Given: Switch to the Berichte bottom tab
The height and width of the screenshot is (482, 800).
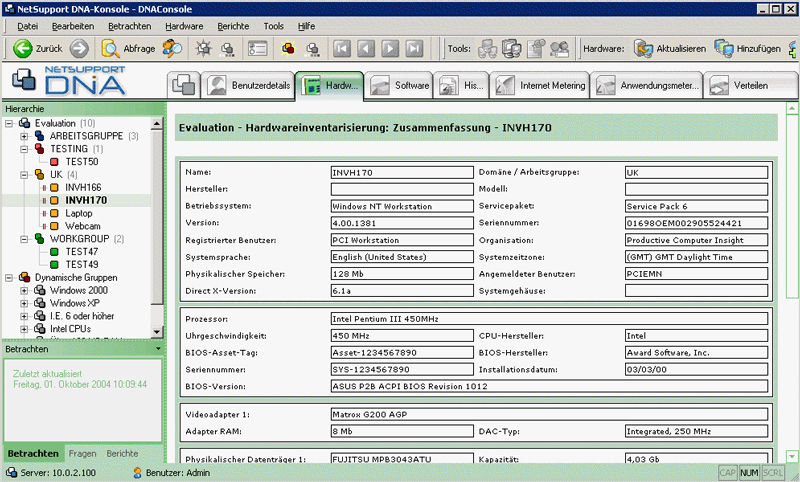Looking at the screenshot, I should pos(122,453).
